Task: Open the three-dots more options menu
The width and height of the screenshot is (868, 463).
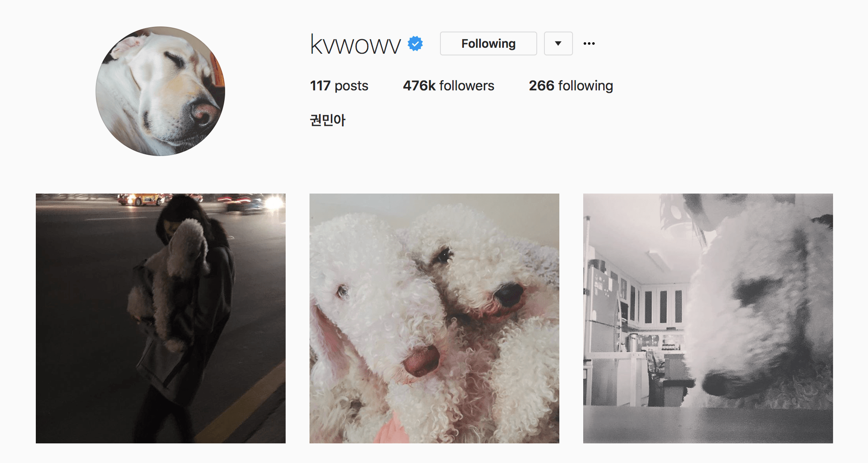Action: click(x=589, y=43)
